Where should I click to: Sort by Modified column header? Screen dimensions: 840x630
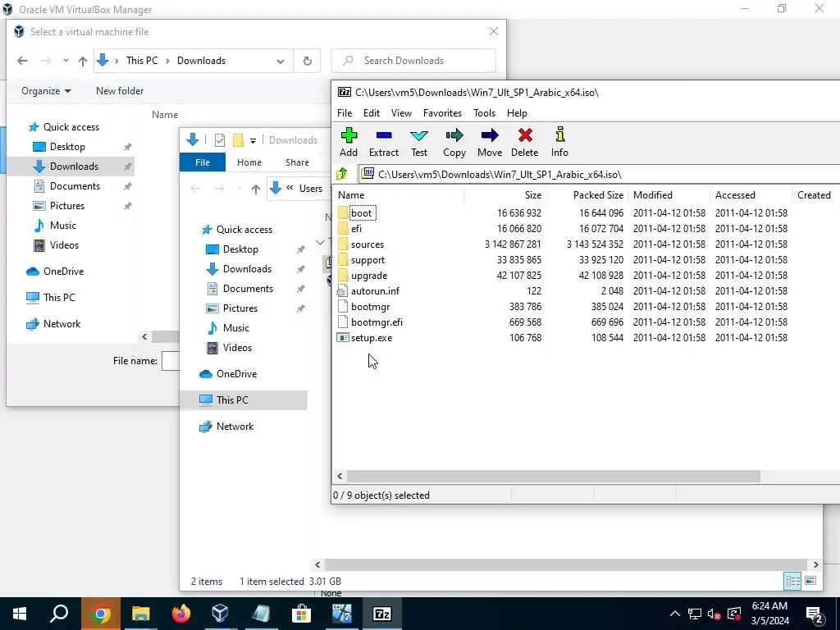point(669,195)
